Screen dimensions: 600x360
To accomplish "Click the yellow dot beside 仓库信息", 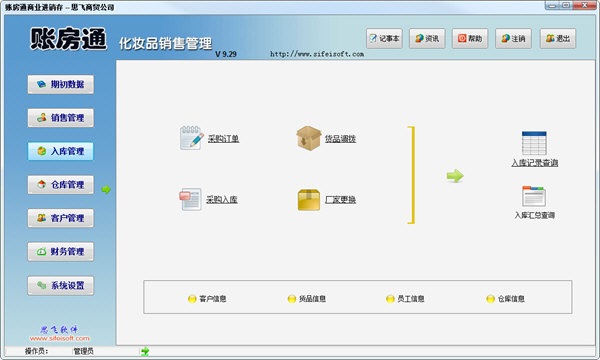I will click(491, 299).
